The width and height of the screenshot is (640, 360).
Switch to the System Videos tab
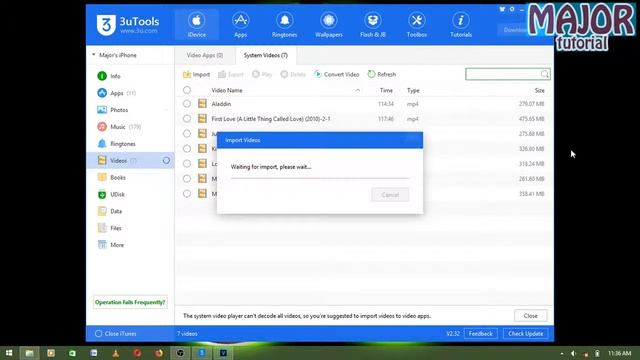point(266,55)
